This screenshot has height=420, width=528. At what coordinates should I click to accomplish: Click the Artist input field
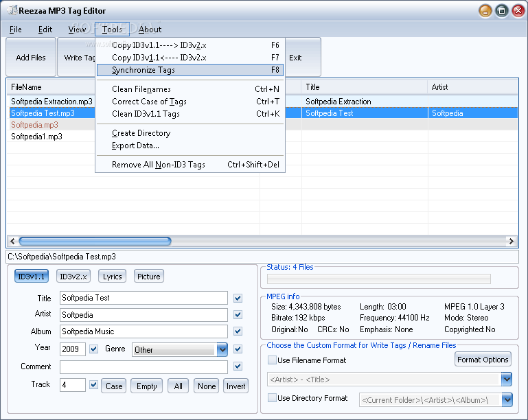point(144,315)
